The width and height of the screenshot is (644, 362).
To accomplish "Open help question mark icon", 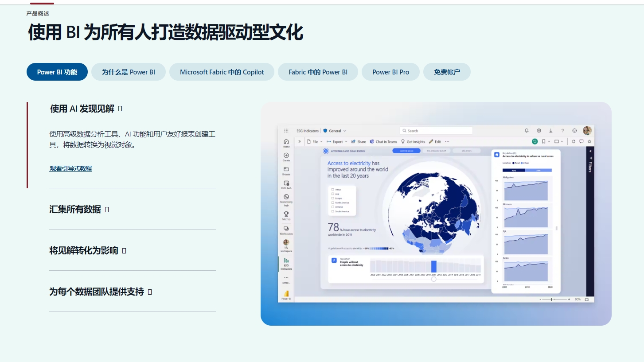I will point(563,131).
